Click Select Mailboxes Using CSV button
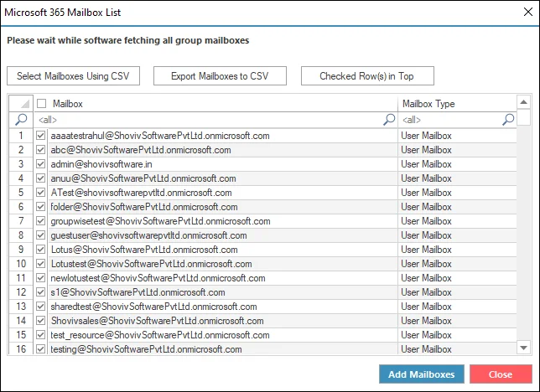540x392 pixels. point(73,75)
